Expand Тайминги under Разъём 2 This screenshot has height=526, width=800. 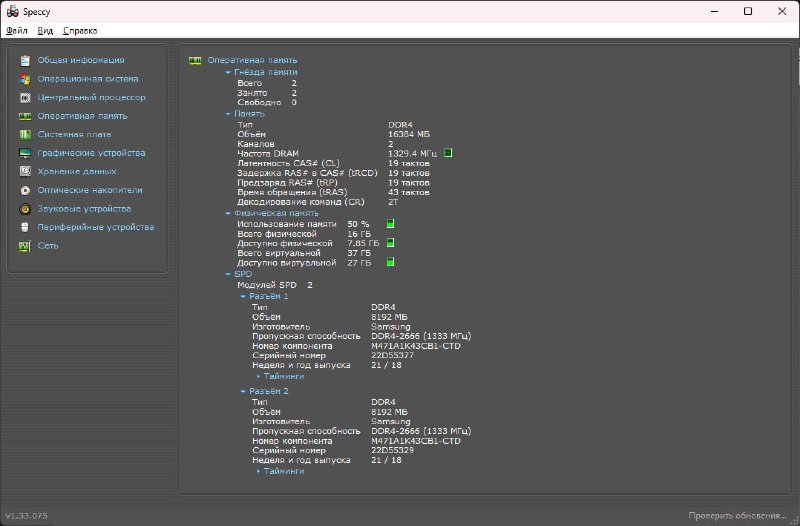point(258,471)
